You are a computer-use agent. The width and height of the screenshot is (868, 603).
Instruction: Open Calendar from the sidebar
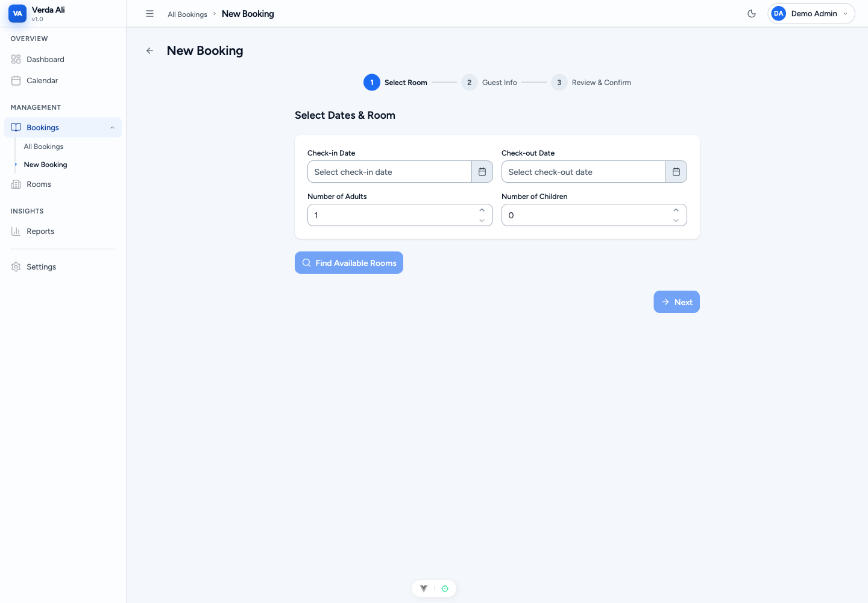click(63, 80)
